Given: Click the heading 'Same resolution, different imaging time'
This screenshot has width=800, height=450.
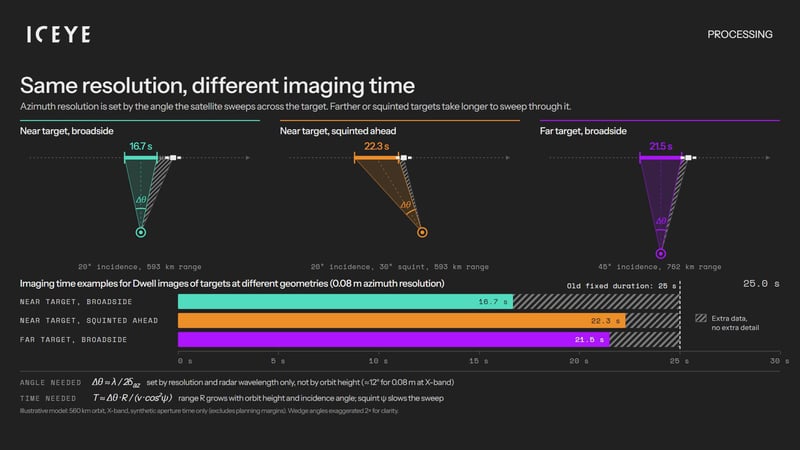Looking at the screenshot, I should [x=217, y=85].
